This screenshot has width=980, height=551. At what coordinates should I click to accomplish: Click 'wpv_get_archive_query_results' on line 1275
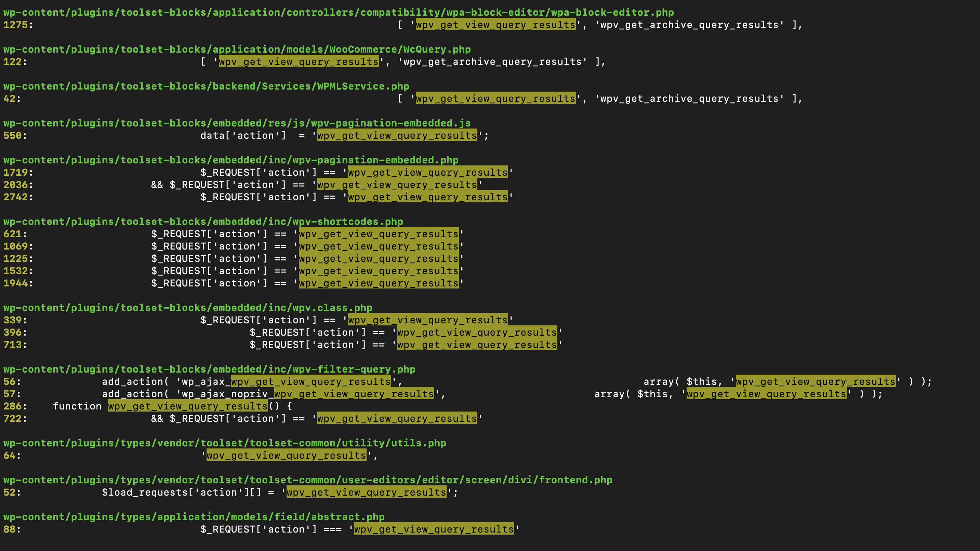(689, 25)
